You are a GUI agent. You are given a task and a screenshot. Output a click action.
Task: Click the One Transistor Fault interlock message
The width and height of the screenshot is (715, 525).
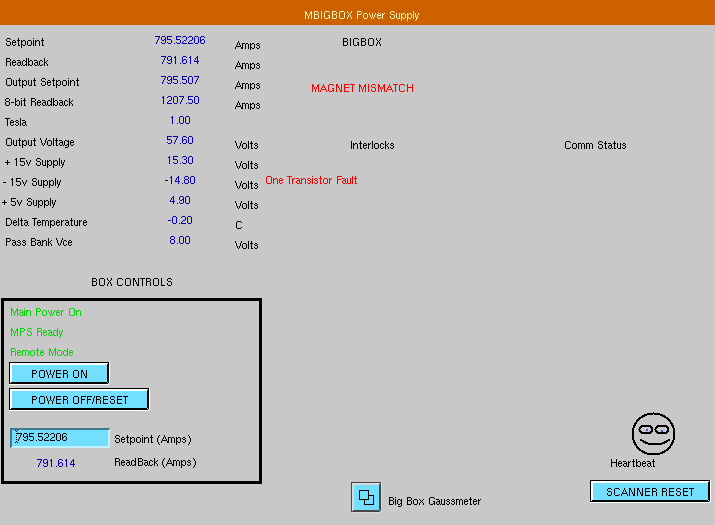click(311, 180)
